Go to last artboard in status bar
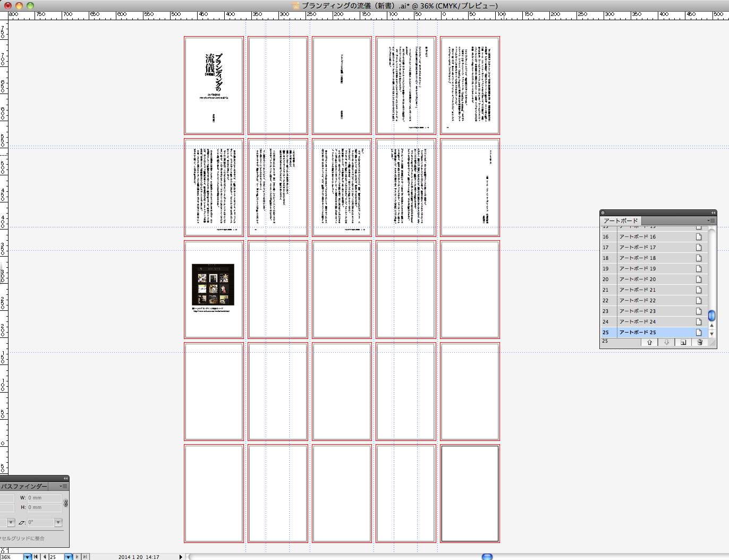 [x=85, y=557]
